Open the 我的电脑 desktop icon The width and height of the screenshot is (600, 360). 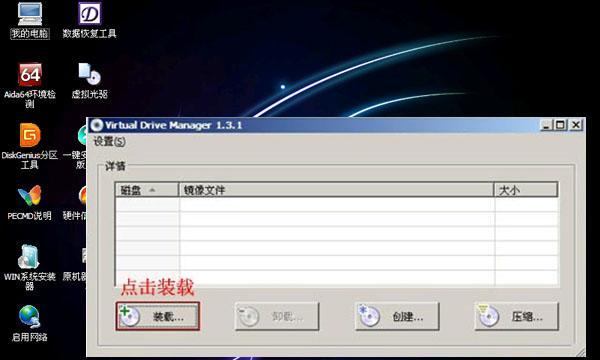(x=29, y=20)
